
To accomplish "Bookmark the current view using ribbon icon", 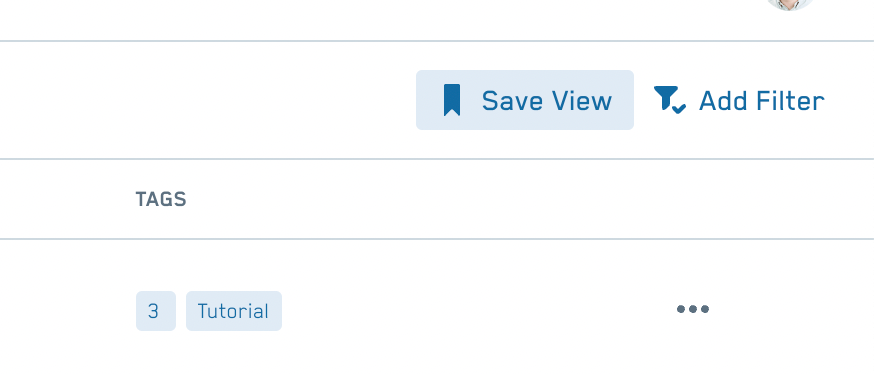I will tap(452, 100).
